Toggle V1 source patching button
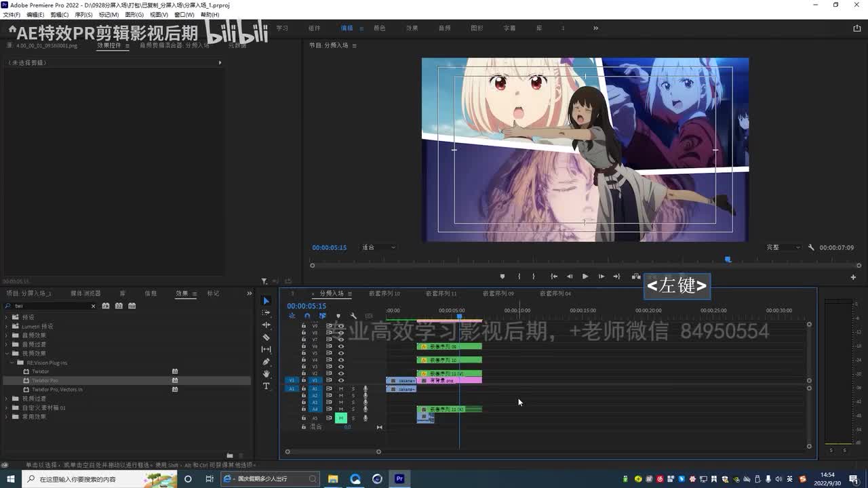 click(292, 380)
